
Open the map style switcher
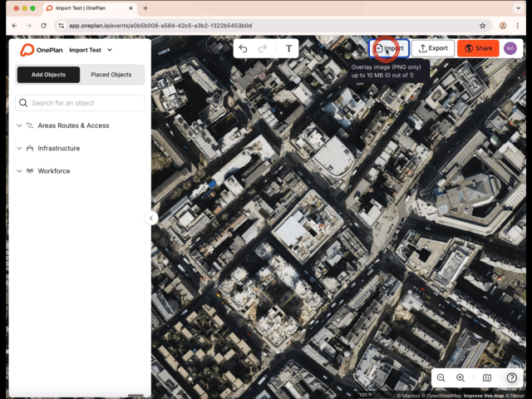(487, 378)
